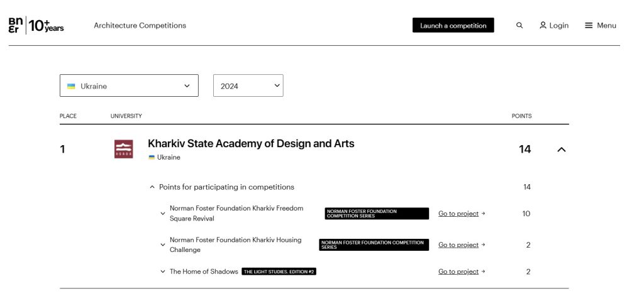Collapse Kharkiv State Academy row with chevron

(x=562, y=150)
